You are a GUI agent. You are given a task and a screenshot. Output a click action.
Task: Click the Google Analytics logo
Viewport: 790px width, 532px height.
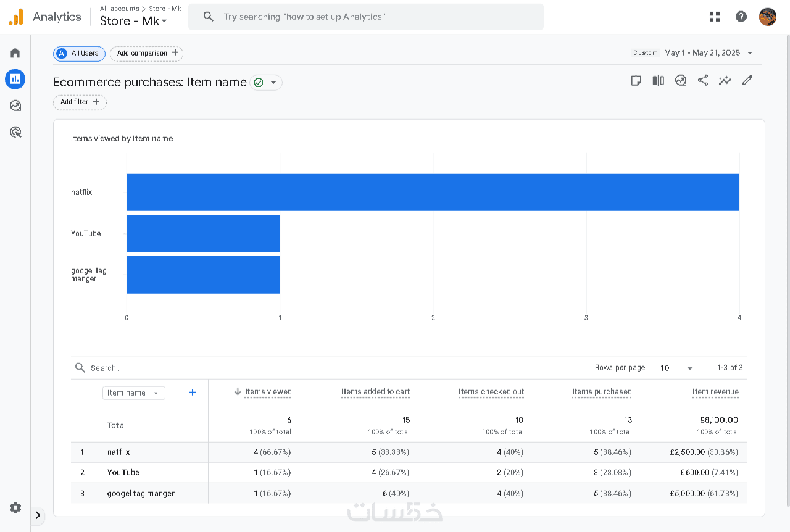[x=16, y=17]
